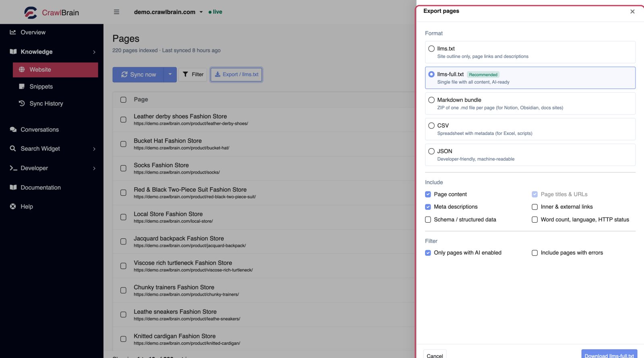Select the Leather derby shoes row checkbox
644x358 pixels.
(x=123, y=120)
